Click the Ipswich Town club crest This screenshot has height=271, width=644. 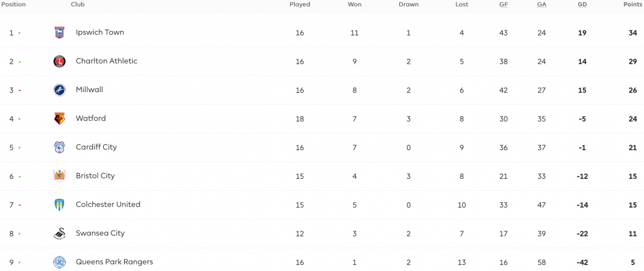click(60, 33)
